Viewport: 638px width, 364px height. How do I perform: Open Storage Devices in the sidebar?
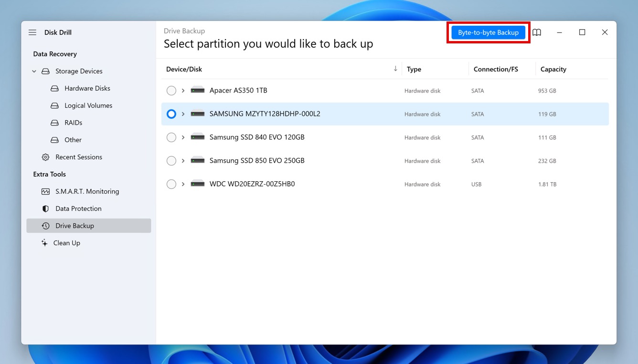point(79,71)
